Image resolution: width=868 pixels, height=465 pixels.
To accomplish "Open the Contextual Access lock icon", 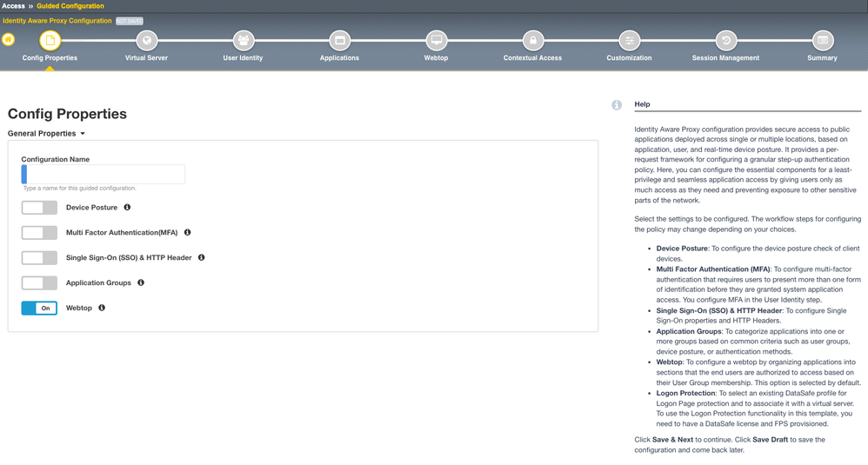I will [x=533, y=40].
